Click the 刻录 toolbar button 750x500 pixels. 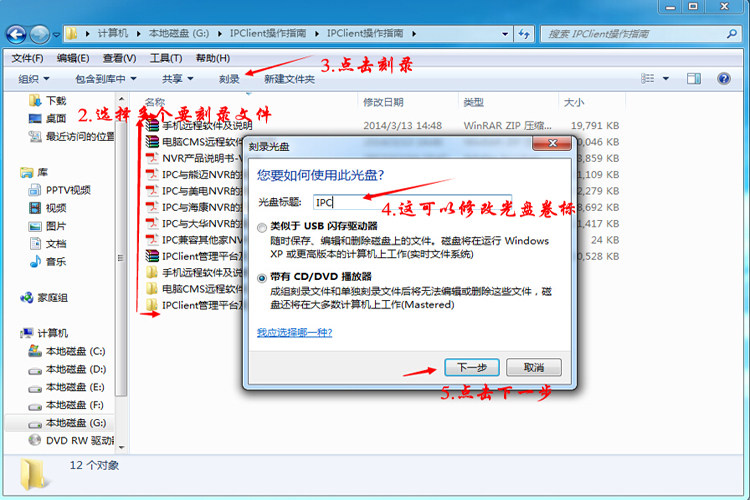229,79
